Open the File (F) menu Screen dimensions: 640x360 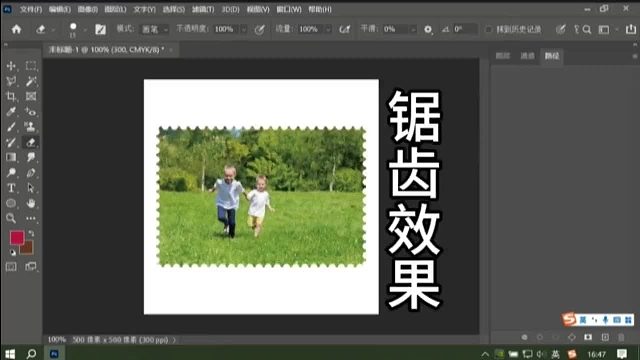pos(31,9)
